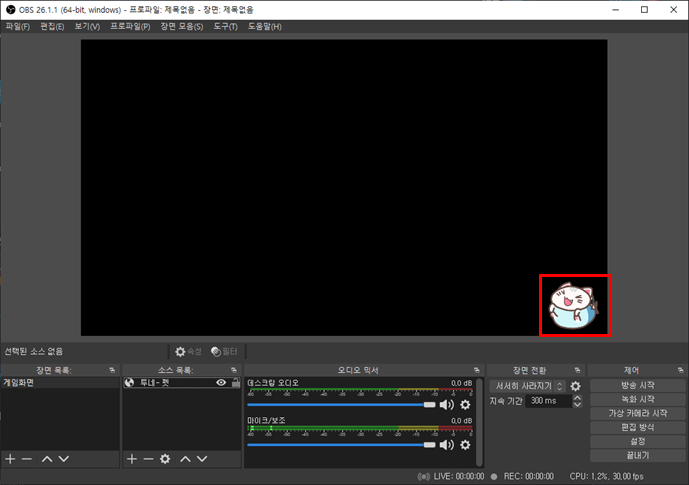
Task: Mute the 데스크탑 오디오 speaker icon
Action: [447, 405]
